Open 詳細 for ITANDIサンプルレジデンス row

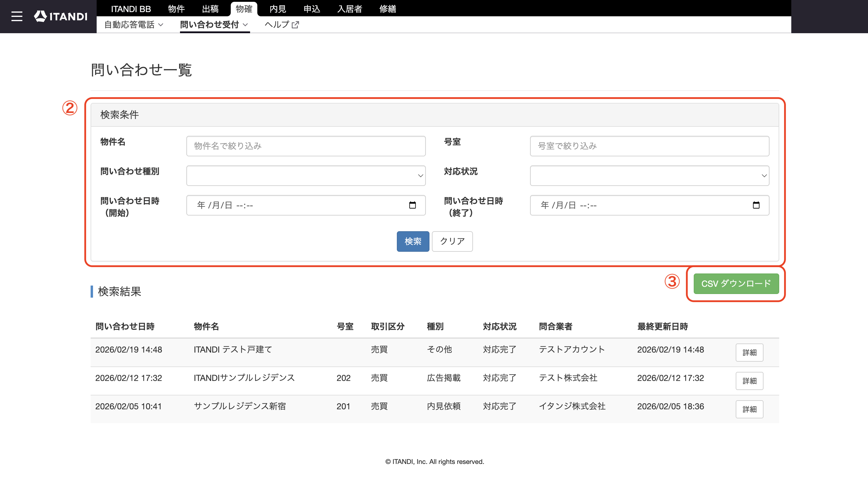(x=749, y=381)
